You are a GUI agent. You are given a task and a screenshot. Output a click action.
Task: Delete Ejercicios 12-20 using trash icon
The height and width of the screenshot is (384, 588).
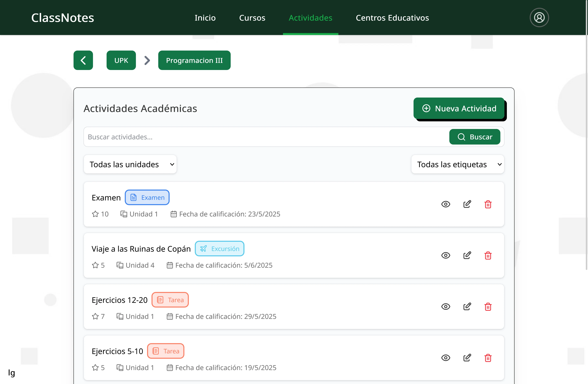point(488,306)
